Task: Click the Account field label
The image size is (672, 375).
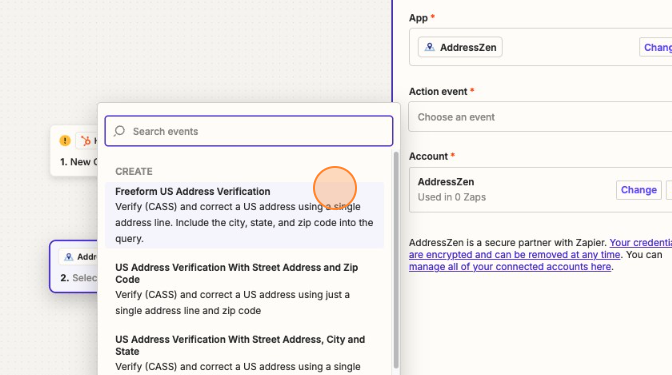Action: pyautogui.click(x=428, y=156)
